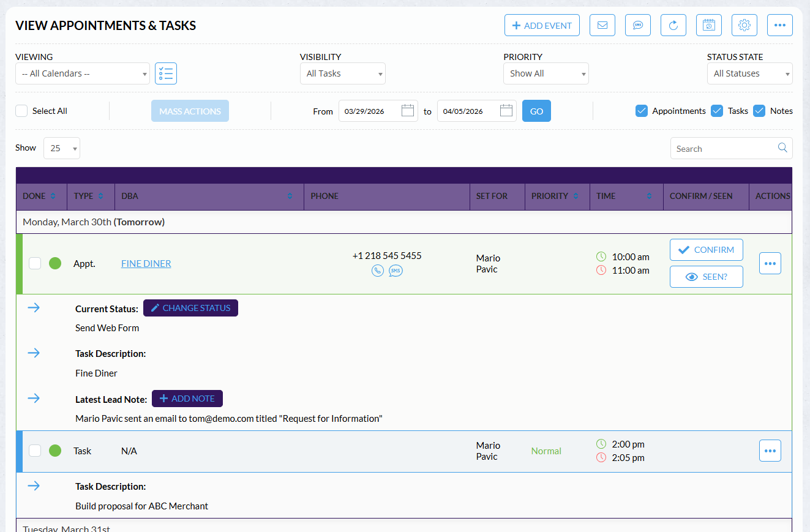Click the refresh icon in top toolbar

click(x=673, y=25)
